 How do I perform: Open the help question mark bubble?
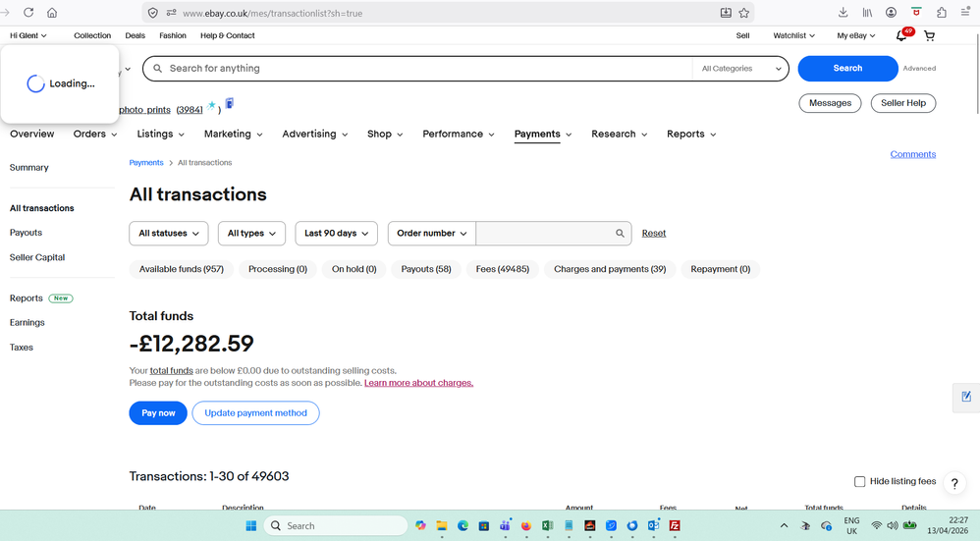pyautogui.click(x=954, y=483)
